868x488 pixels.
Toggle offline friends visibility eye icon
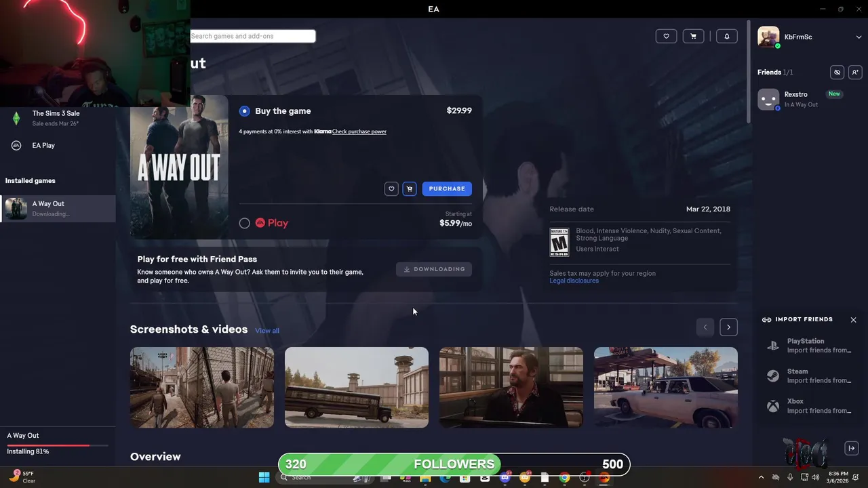pos(837,73)
